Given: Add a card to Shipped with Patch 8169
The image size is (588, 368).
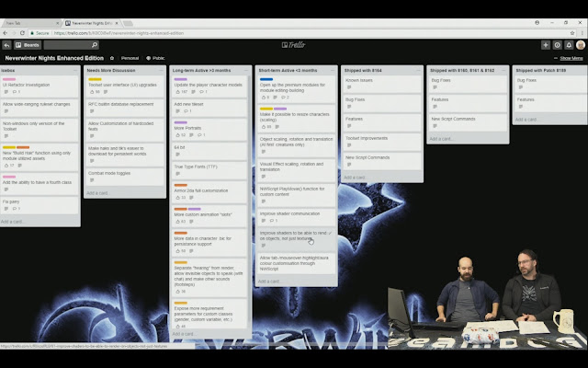Looking at the screenshot, I should coord(526,120).
